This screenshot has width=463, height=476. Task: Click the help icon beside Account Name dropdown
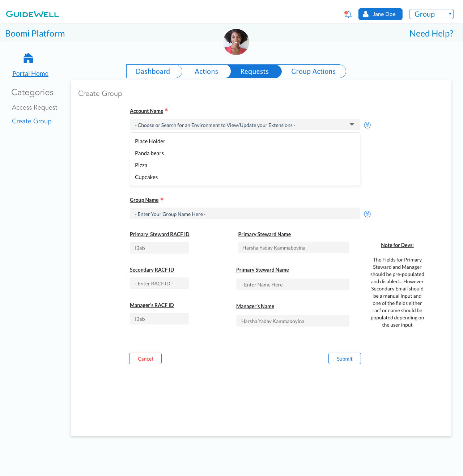(x=367, y=125)
